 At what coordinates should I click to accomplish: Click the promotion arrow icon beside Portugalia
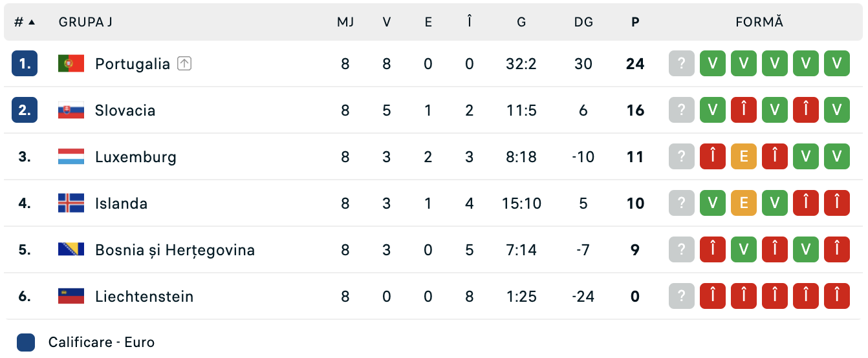tap(184, 63)
